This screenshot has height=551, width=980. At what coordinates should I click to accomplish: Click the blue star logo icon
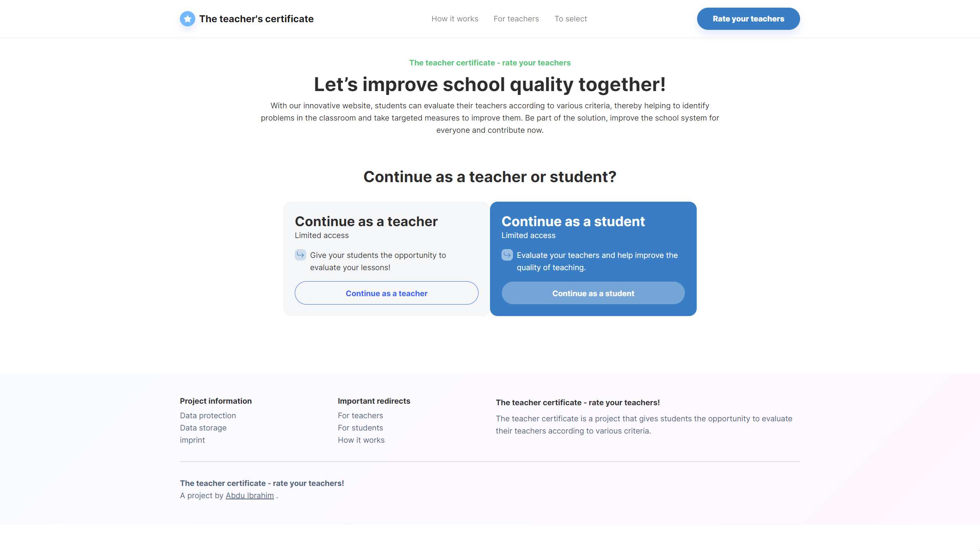tap(187, 19)
